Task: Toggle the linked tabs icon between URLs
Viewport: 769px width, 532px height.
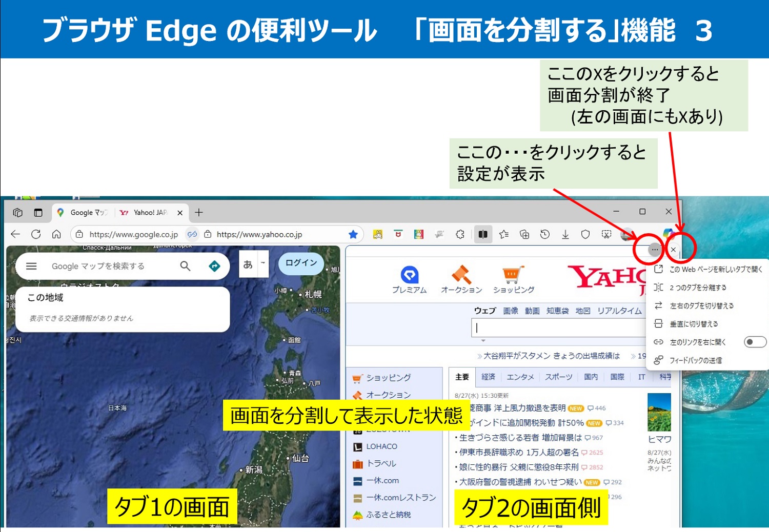Action: tap(192, 234)
